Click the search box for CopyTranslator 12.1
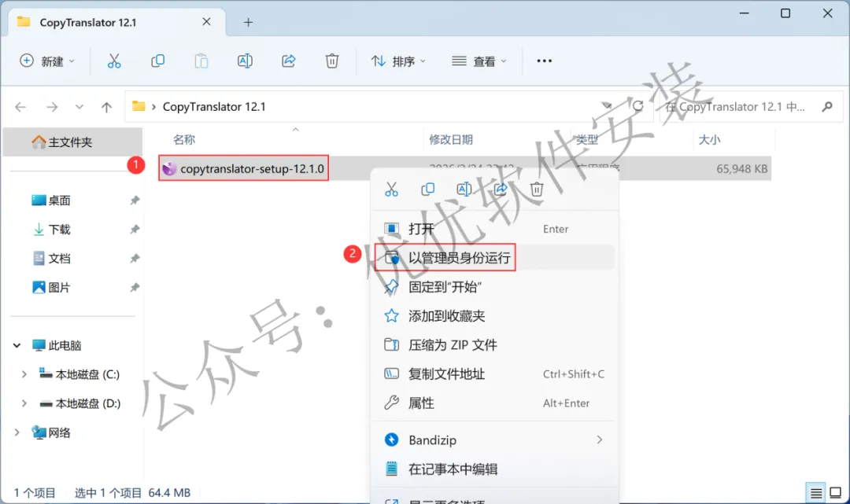 pyautogui.click(x=751, y=107)
